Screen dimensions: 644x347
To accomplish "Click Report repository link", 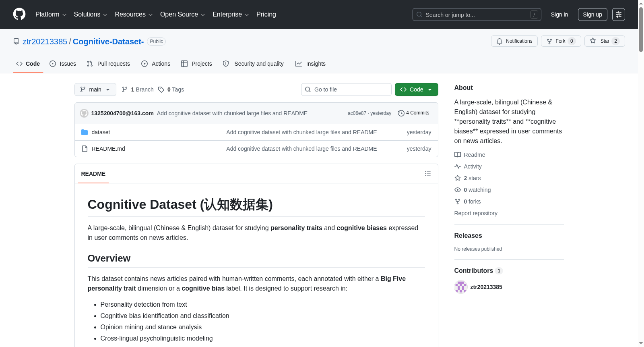I will pyautogui.click(x=476, y=213).
